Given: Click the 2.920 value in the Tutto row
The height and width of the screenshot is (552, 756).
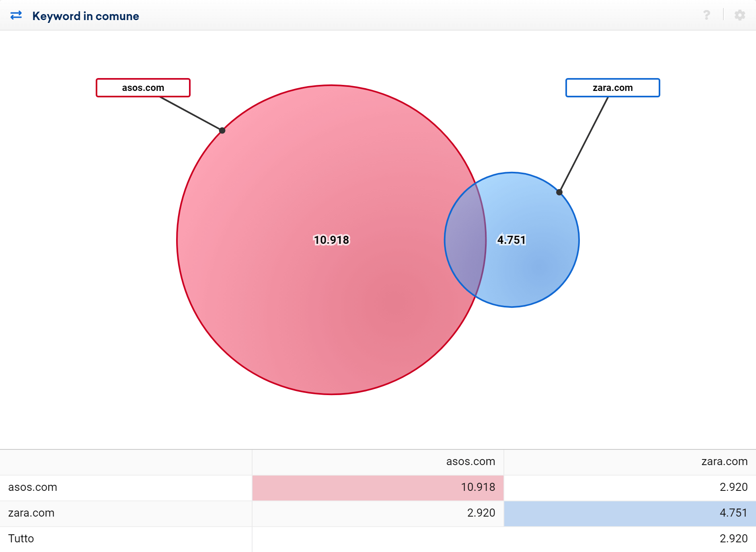Looking at the screenshot, I should (733, 539).
